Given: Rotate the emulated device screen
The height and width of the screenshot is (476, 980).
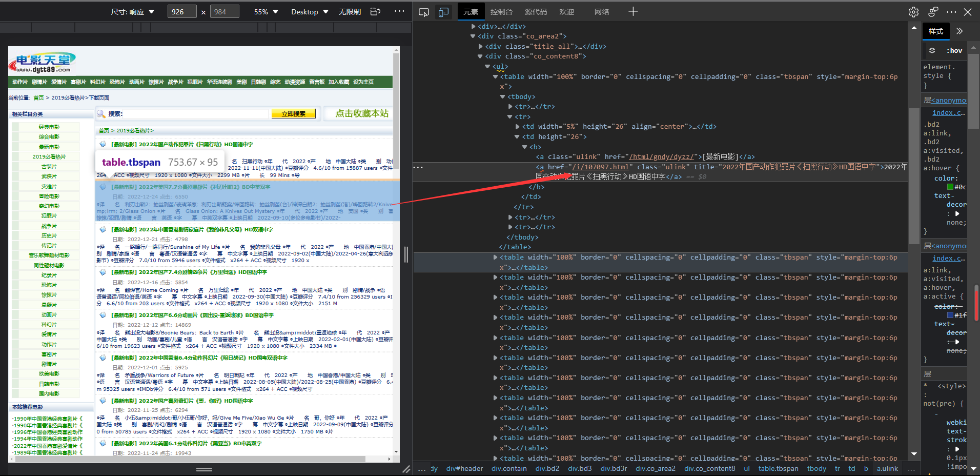Looking at the screenshot, I should (376, 11).
